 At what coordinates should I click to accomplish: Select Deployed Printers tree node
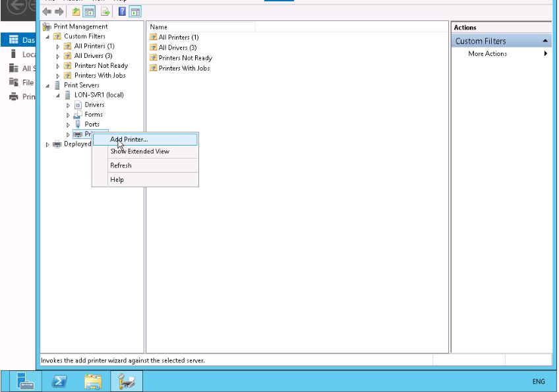77,144
